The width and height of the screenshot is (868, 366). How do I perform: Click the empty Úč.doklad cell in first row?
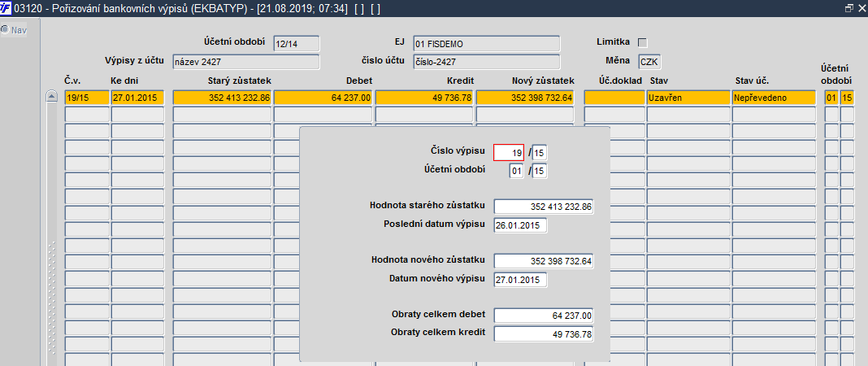[x=614, y=98]
